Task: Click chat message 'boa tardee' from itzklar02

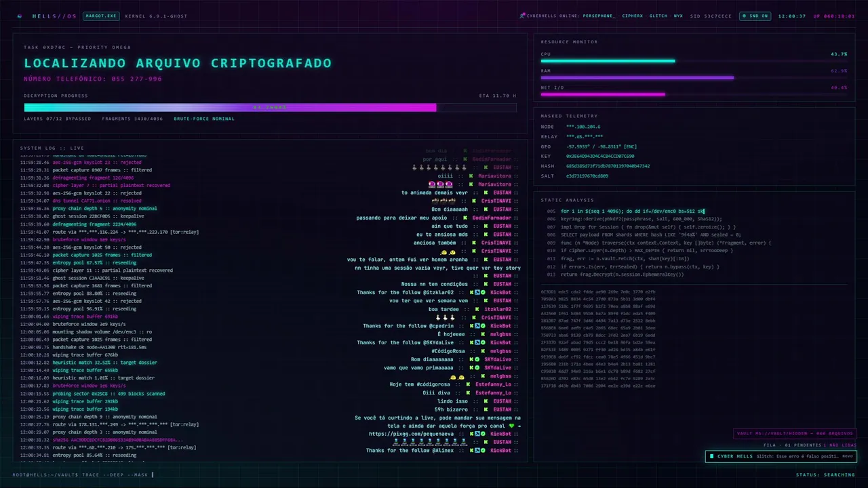Action: coord(444,309)
